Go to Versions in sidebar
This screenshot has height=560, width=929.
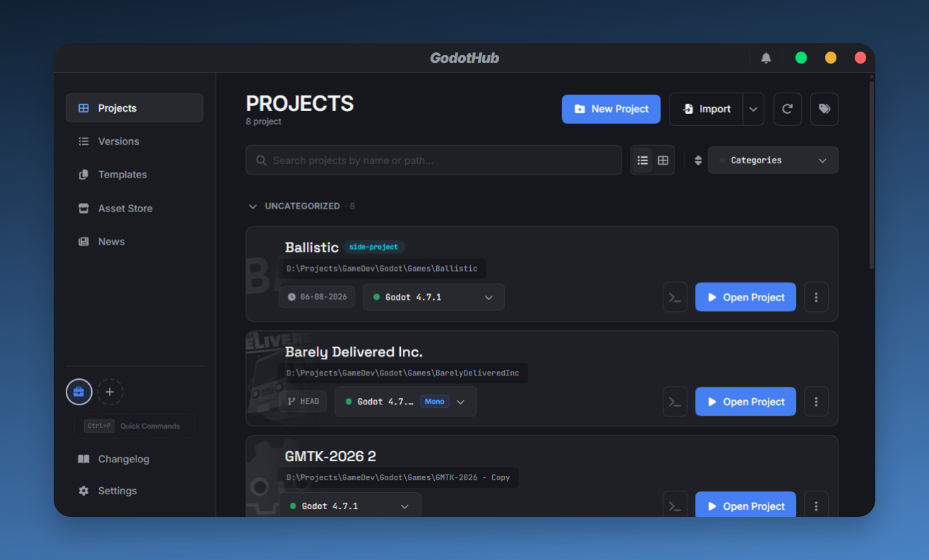coord(134,141)
